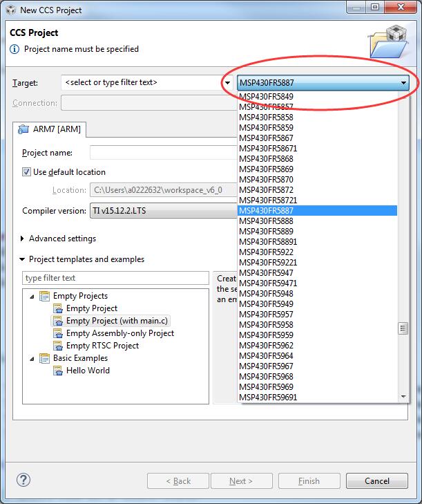
Task: Select MSP430FR59471 in the list
Action: 317,283
